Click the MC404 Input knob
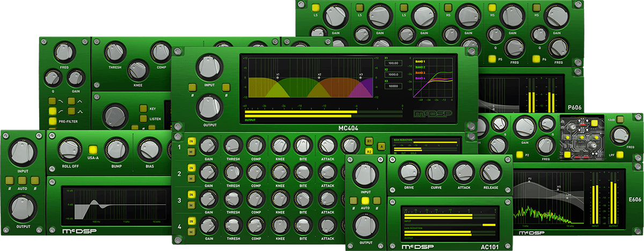Image resolution: width=644 pixels, height=251 pixels. pyautogui.click(x=209, y=67)
